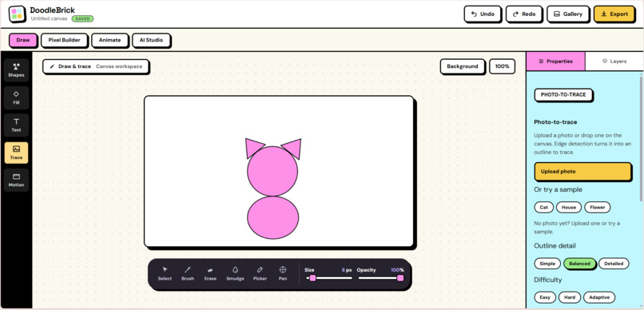This screenshot has height=310, width=644.
Task: Open the Shapes tool panel
Action: [x=17, y=70]
